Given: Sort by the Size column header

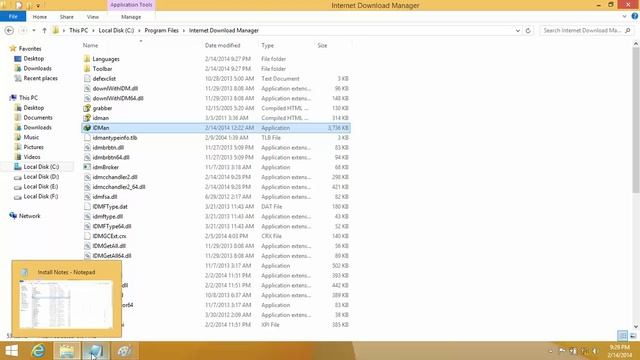Looking at the screenshot, I should (x=322, y=45).
